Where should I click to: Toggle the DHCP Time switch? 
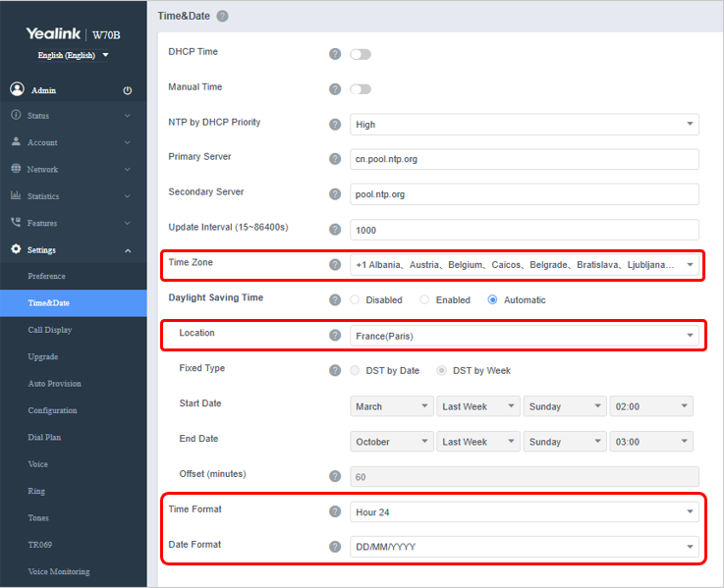point(361,54)
